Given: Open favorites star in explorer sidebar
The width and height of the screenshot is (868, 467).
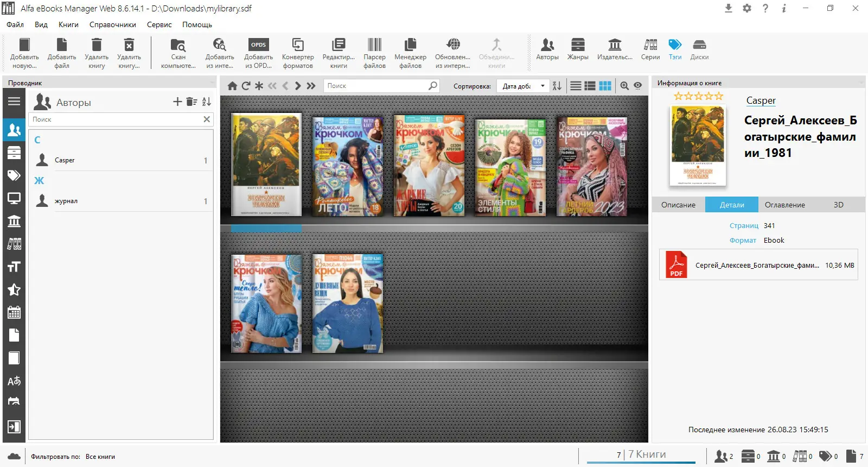Looking at the screenshot, I should click(14, 289).
